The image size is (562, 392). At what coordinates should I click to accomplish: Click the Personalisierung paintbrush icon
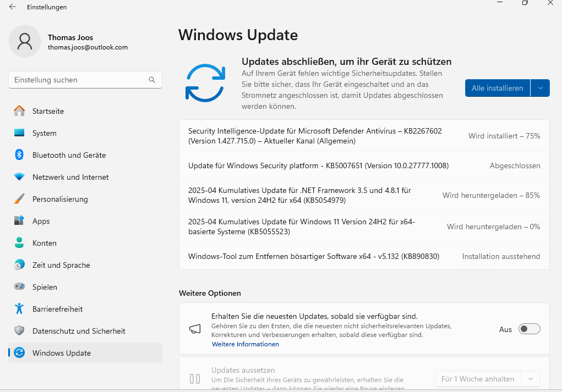point(19,199)
